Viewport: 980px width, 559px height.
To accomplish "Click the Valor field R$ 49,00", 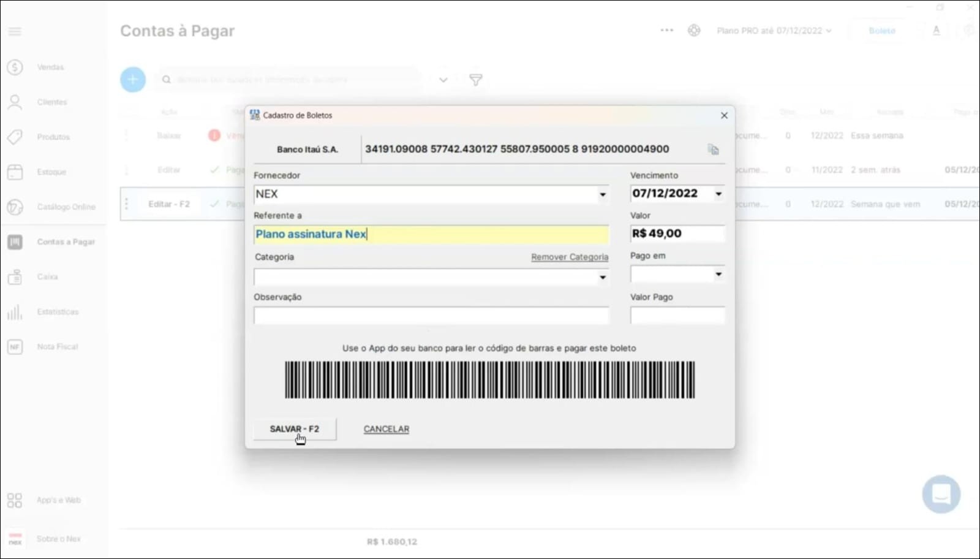I will [677, 234].
